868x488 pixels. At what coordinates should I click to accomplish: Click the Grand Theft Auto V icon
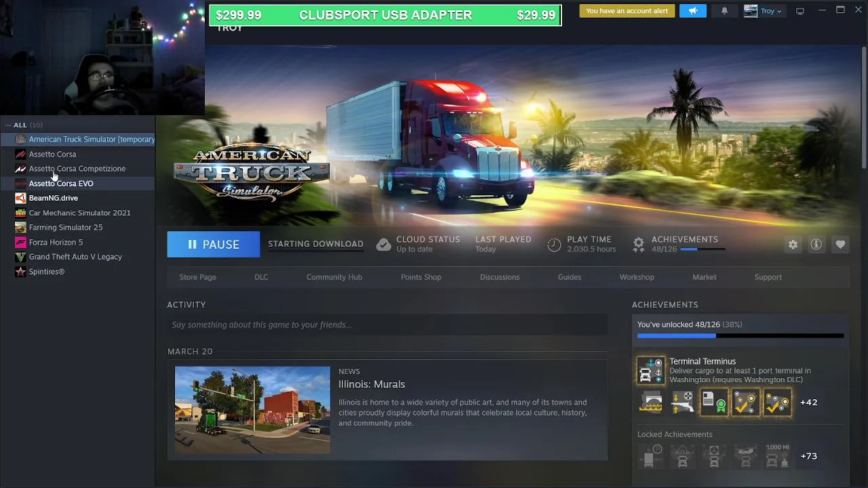(x=20, y=257)
